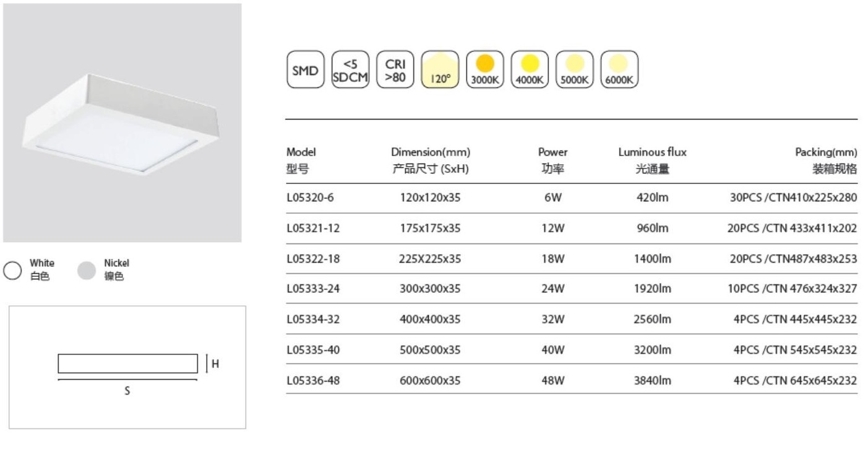Select model L05336-48

[313, 380]
